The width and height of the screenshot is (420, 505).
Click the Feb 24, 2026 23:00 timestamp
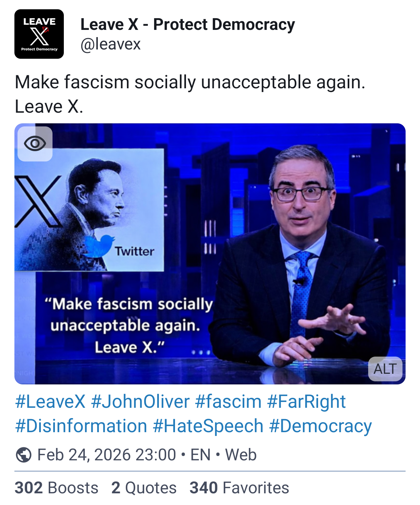106,455
